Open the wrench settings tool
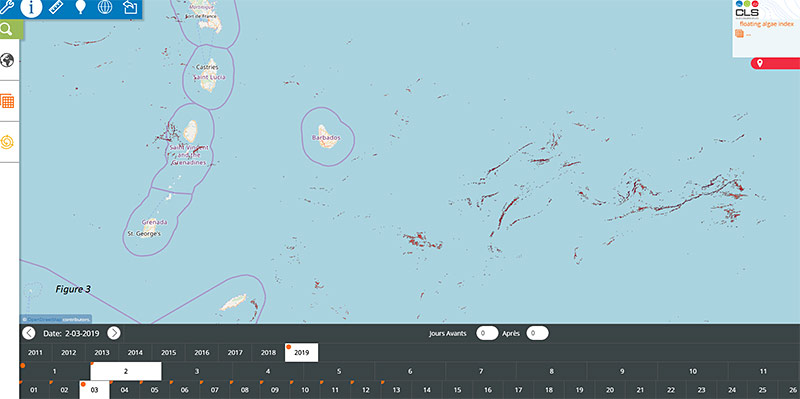Viewport: 800px width, 399px height. [x=6, y=7]
